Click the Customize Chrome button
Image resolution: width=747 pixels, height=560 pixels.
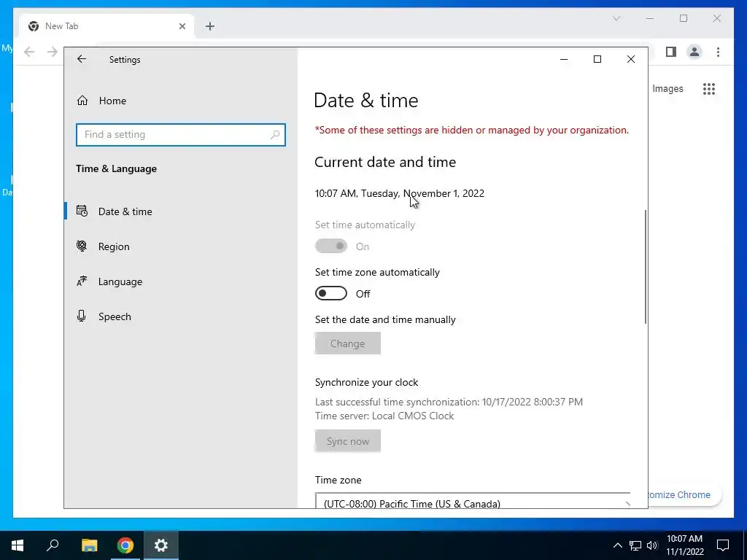click(x=684, y=495)
